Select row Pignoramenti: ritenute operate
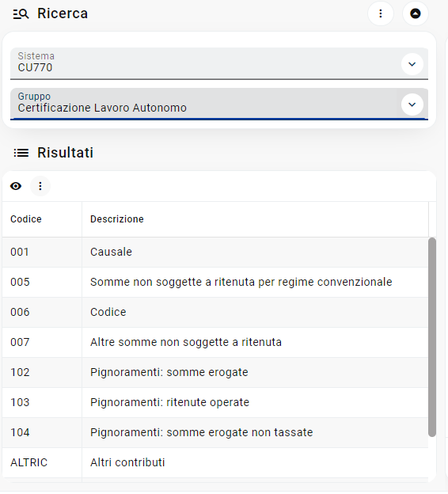This screenshot has height=494, width=448. 215,403
